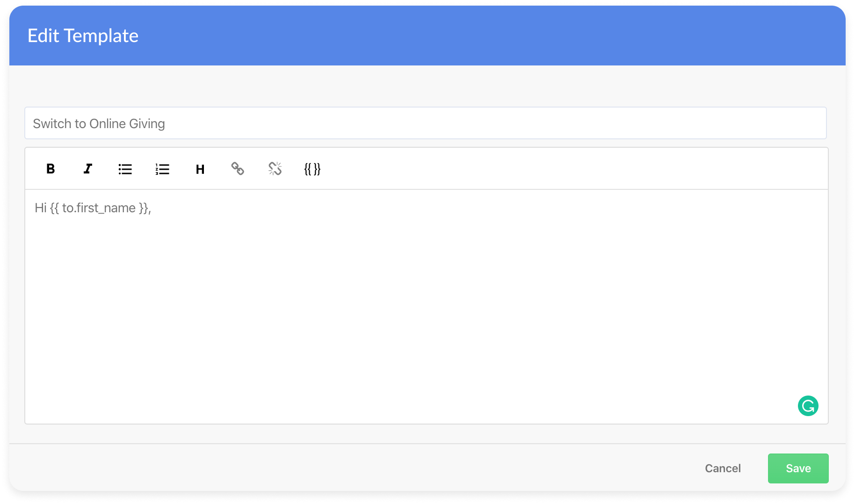
Task: Click the word 'Giving' in the template name
Action: [x=147, y=124]
